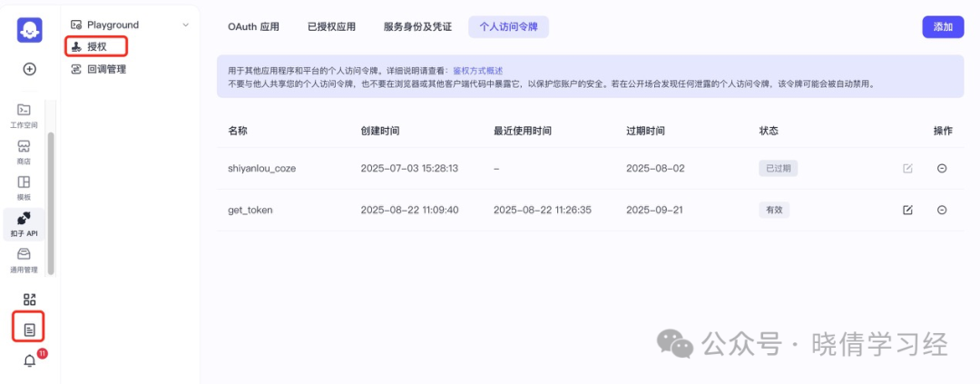Open the 鉴权方式概述 link

pos(477,71)
